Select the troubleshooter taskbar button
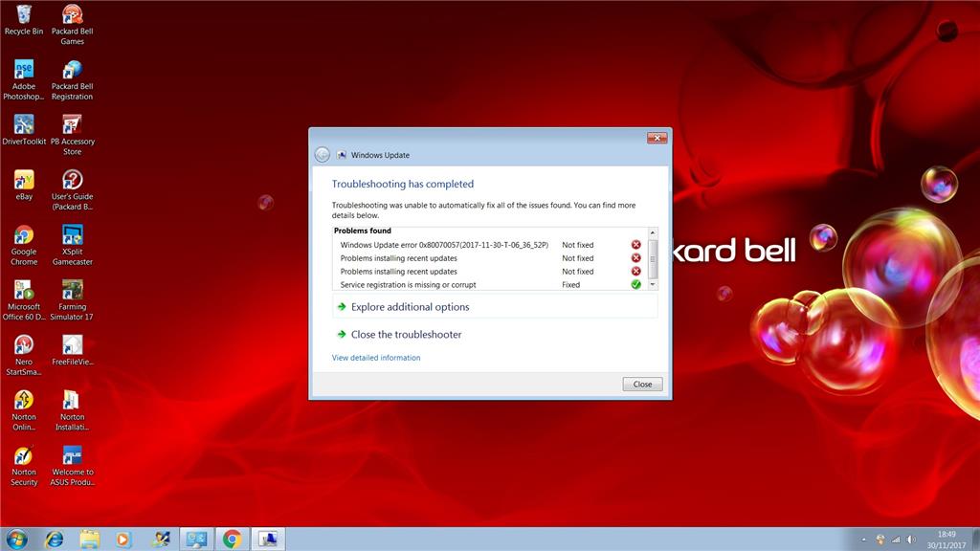 click(268, 539)
